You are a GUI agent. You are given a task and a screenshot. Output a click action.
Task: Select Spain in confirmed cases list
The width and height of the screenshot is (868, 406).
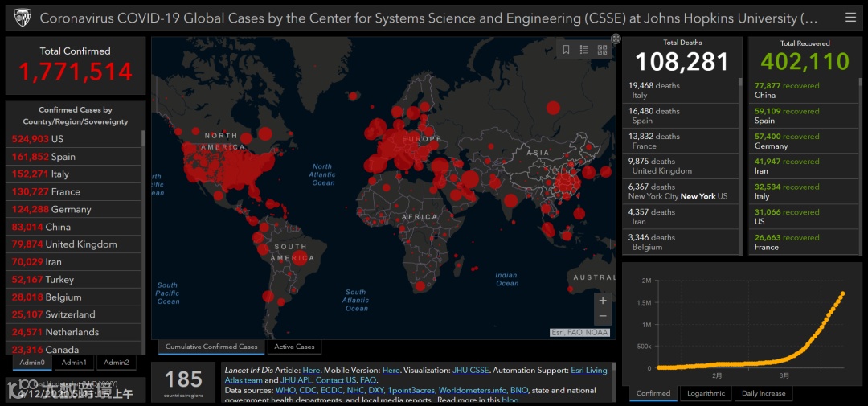click(76, 157)
